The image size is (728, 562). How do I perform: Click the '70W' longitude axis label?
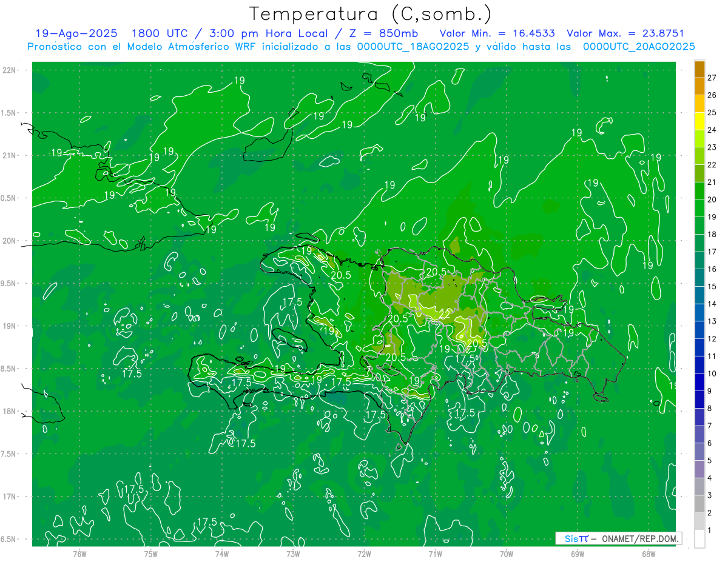(507, 554)
